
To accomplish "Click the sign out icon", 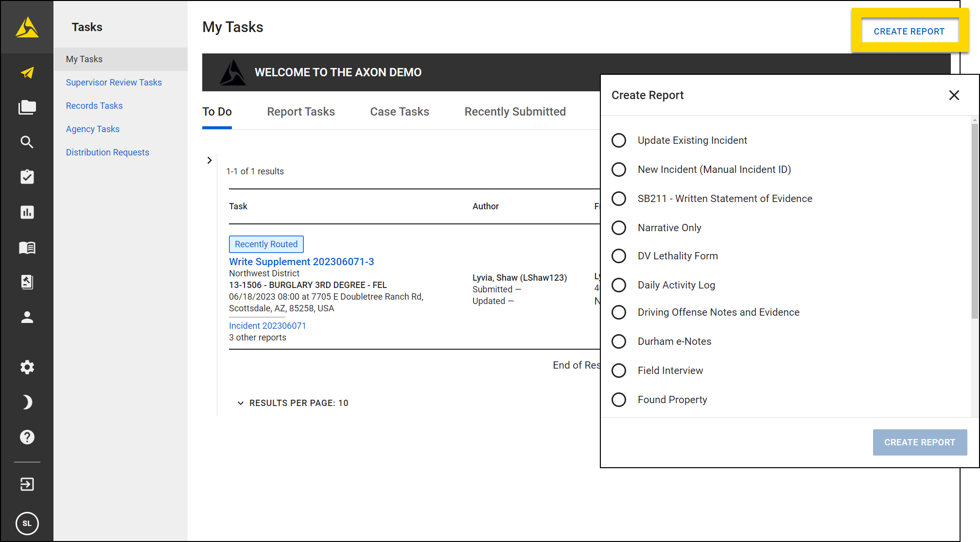I will coord(27,484).
